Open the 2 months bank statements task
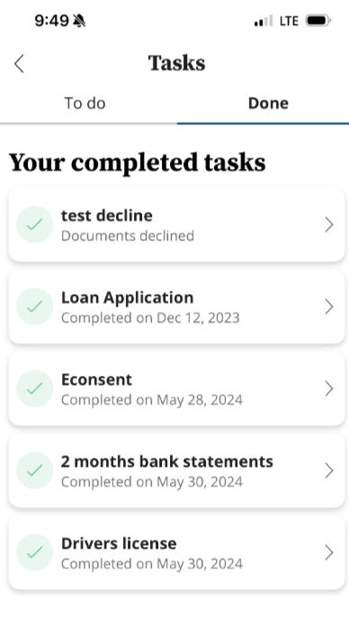 [176, 470]
